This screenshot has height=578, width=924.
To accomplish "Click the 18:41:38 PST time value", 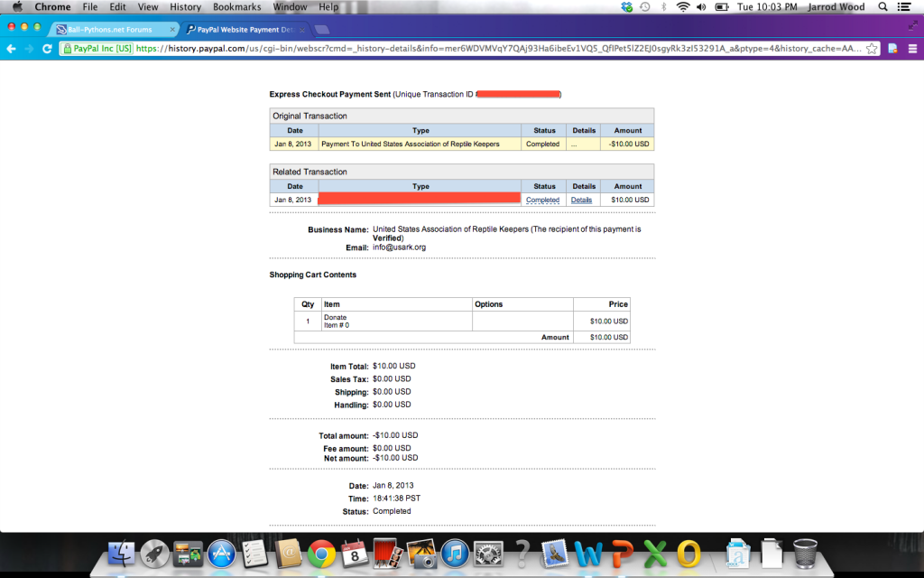I will (397, 499).
